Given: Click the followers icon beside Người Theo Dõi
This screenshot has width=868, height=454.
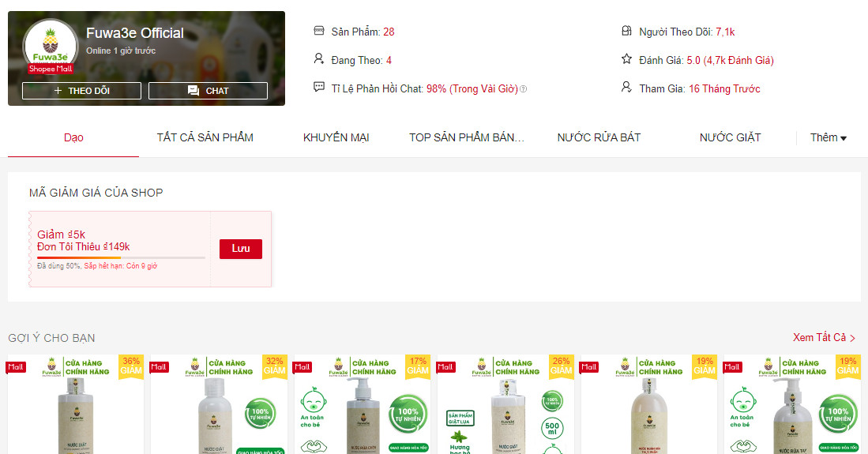Looking at the screenshot, I should pos(626,31).
